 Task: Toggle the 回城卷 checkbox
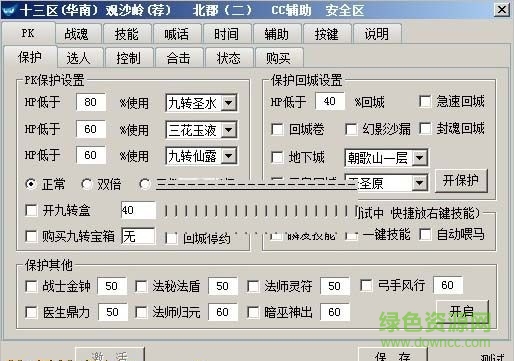(277, 129)
